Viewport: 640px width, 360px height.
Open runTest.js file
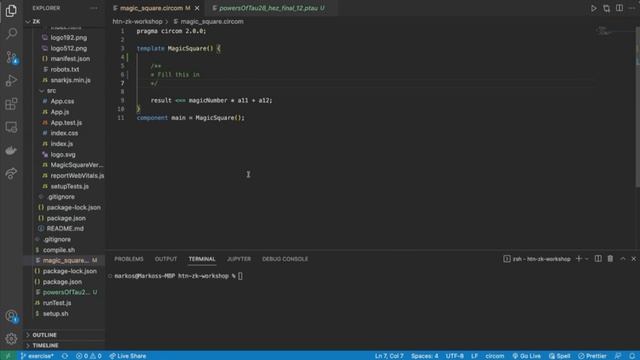click(57, 303)
